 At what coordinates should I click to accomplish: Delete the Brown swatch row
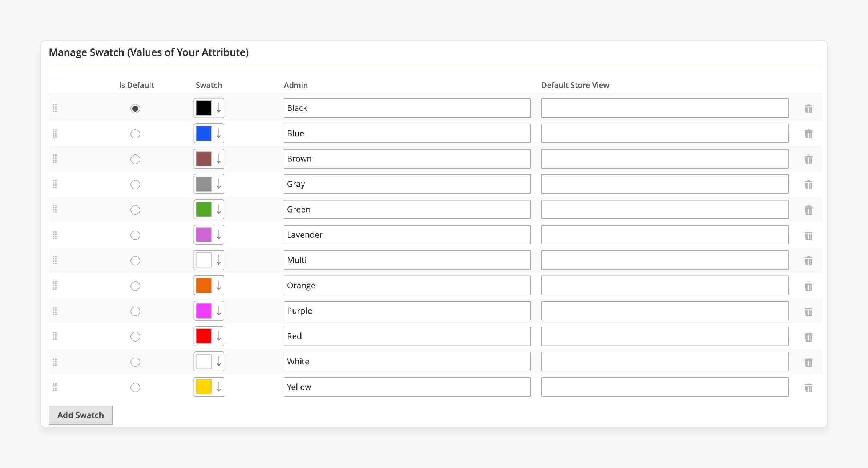tap(808, 159)
